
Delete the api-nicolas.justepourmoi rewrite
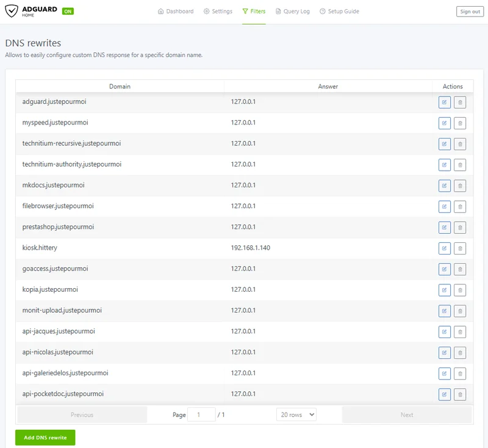(460, 353)
